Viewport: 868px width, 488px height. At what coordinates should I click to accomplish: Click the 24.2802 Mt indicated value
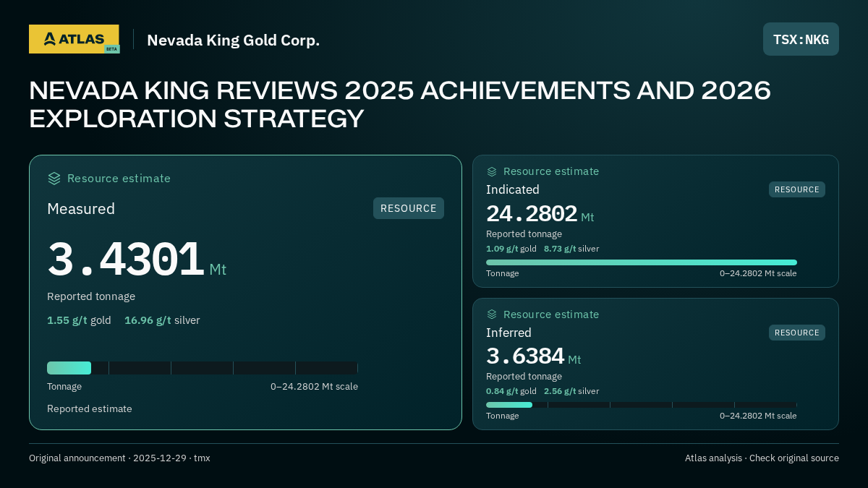(540, 214)
